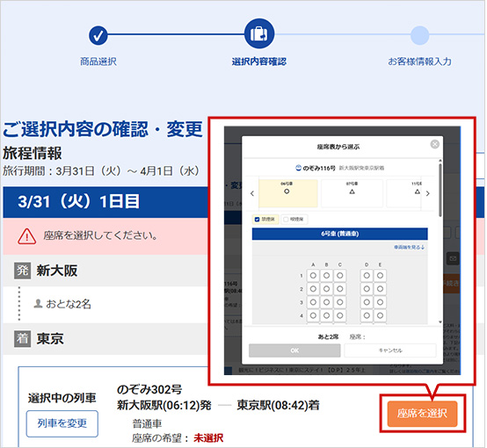
Task: Select seat 3A in the seat map
Action: [x=313, y=302]
